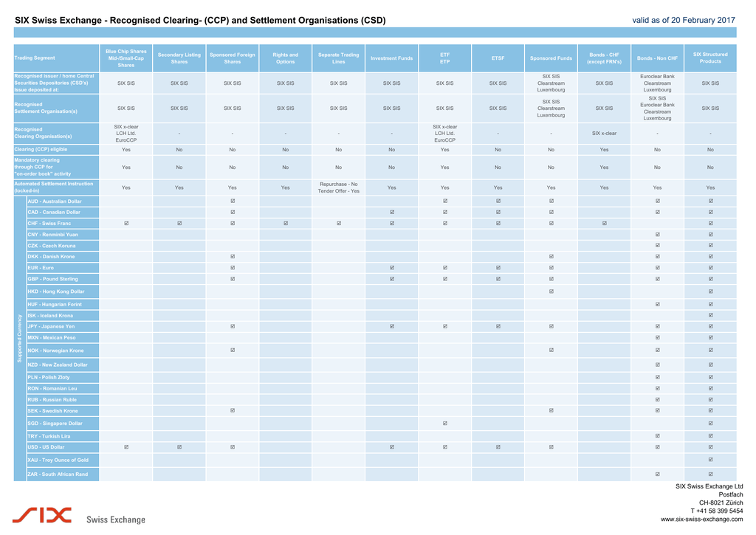Click the 'SIX x-clear' cell under Bonds - CHF
The width and height of the screenshot is (756, 535).
pos(604,133)
